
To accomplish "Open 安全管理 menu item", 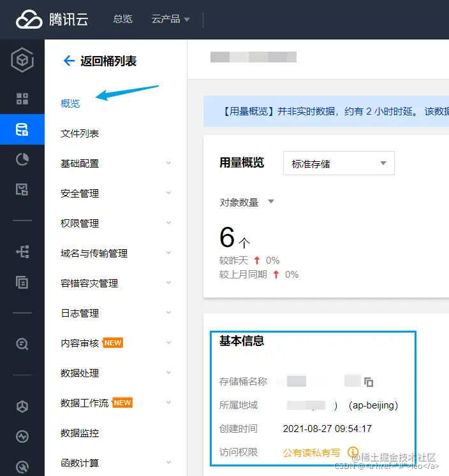I will (x=80, y=193).
